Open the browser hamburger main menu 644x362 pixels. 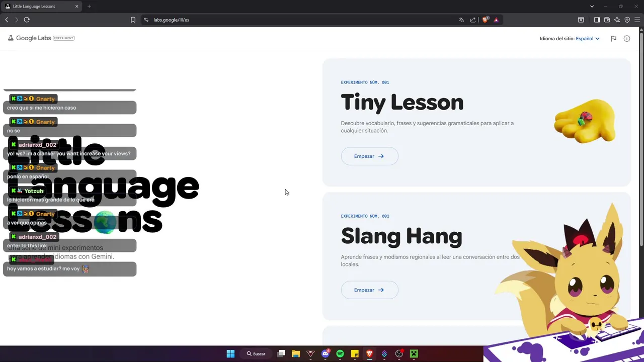point(637,20)
